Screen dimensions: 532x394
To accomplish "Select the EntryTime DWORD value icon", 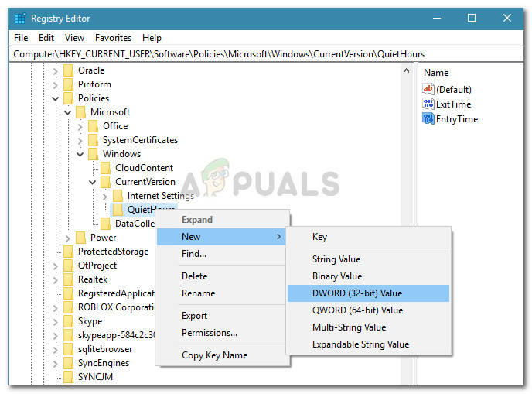I will coord(428,119).
